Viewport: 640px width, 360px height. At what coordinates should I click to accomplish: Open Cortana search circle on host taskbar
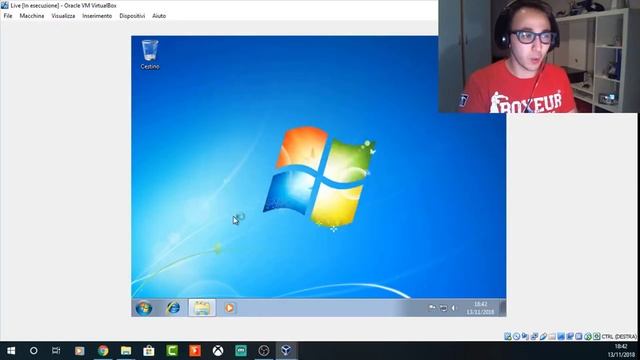[x=33, y=351]
